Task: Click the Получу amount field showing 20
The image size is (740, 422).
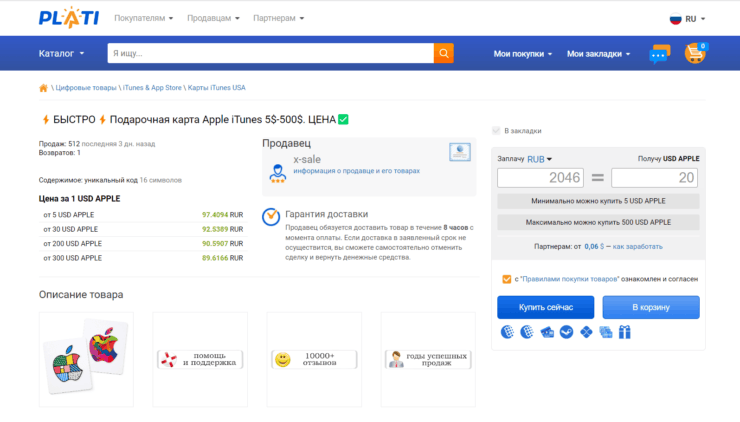Action: click(655, 177)
